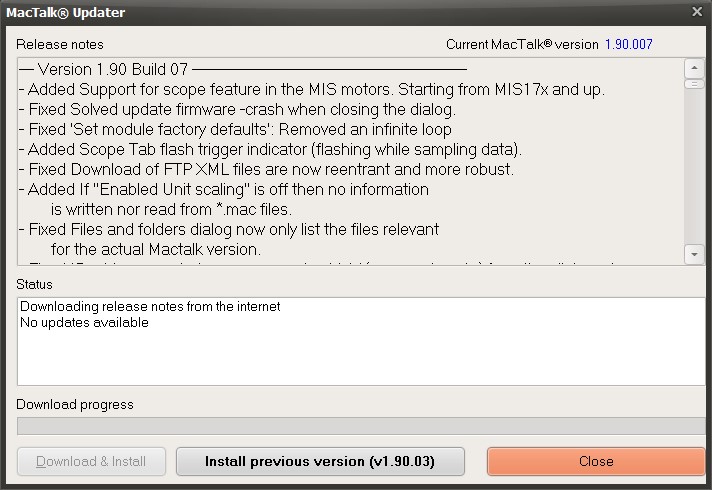Image resolution: width=712 pixels, height=490 pixels.
Task: Click inside the Status message box
Action: (361, 342)
